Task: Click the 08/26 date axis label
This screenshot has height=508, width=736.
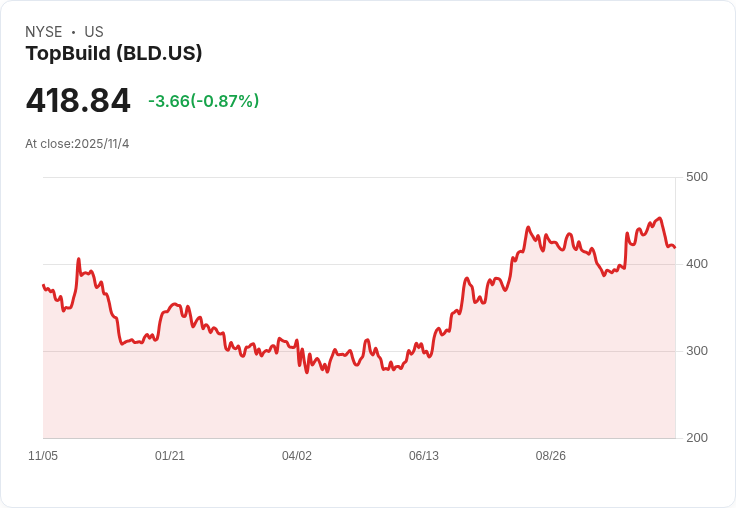Action: pyautogui.click(x=551, y=455)
